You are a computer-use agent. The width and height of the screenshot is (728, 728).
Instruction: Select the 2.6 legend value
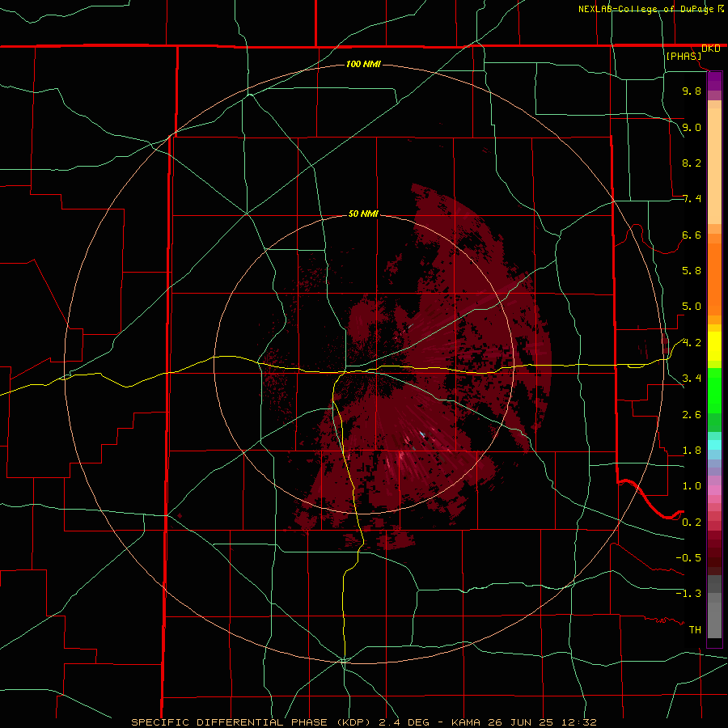coord(692,415)
